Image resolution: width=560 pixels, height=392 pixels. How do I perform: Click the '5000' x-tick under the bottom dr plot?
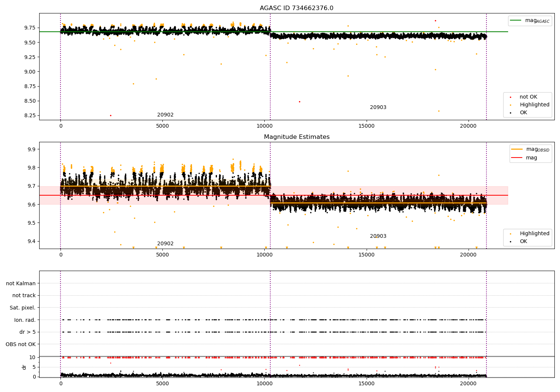(x=162, y=383)
